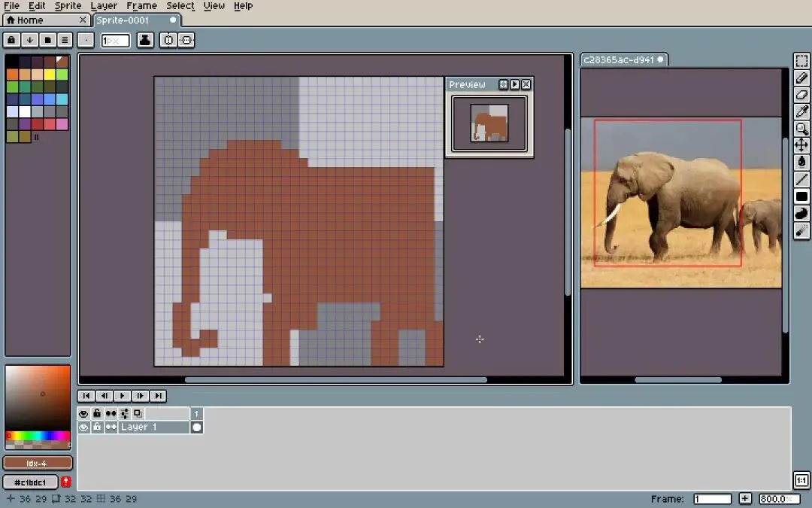Pick the Eyedropper tool
The width and height of the screenshot is (812, 508).
pos(801,111)
